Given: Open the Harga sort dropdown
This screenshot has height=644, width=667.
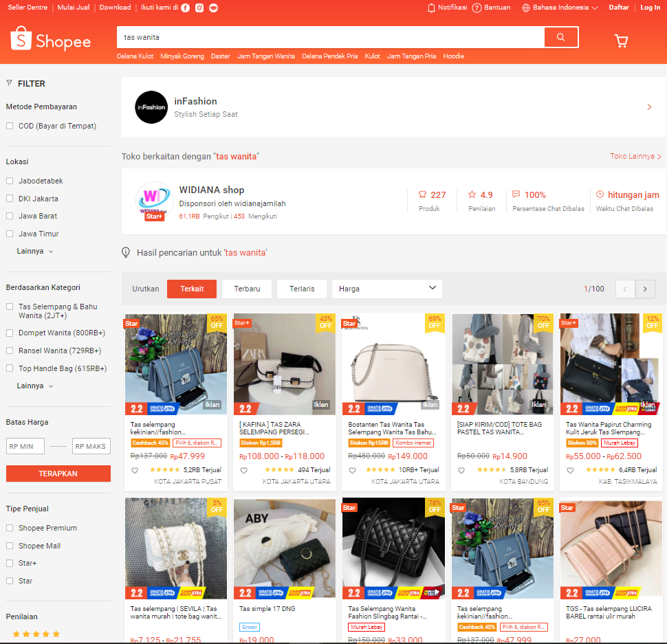Looking at the screenshot, I should (x=387, y=289).
